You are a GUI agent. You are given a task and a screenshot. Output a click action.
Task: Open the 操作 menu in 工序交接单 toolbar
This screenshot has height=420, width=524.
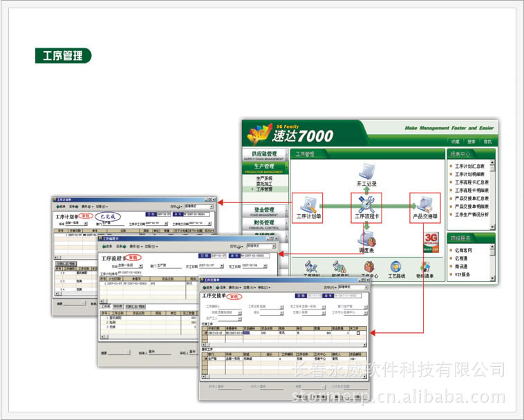click(x=234, y=287)
